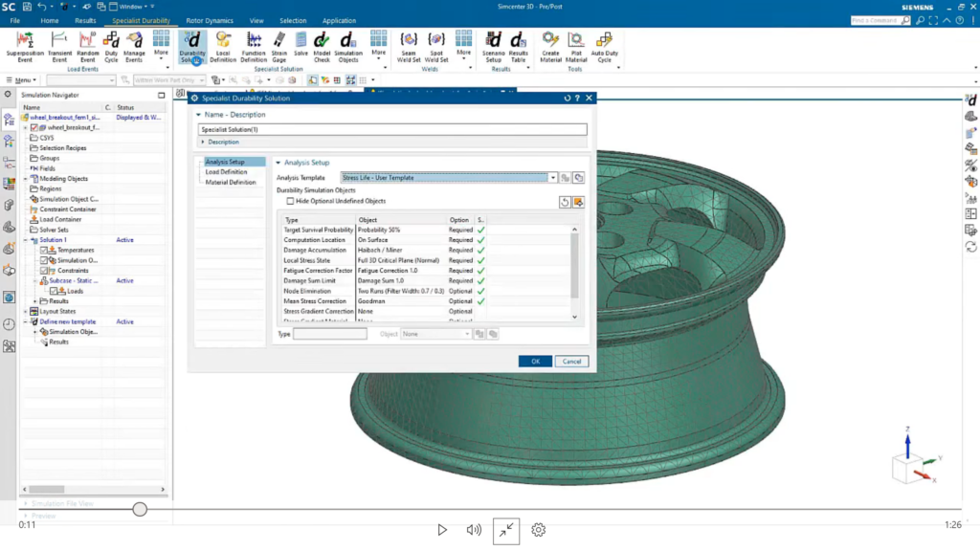
Task: Click the Create Material icon
Action: tap(550, 44)
